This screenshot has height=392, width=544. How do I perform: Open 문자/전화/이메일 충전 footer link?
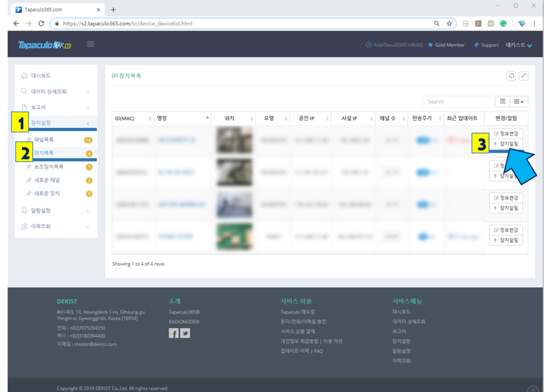303,322
